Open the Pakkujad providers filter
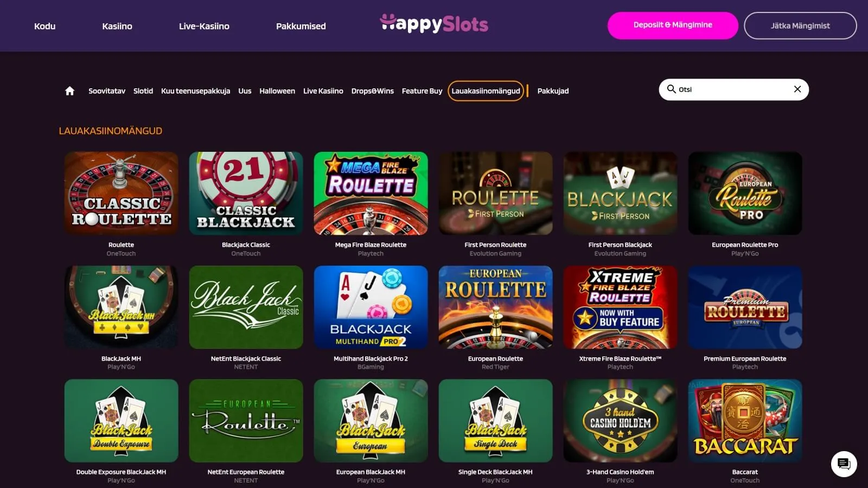The image size is (868, 488). pos(553,91)
